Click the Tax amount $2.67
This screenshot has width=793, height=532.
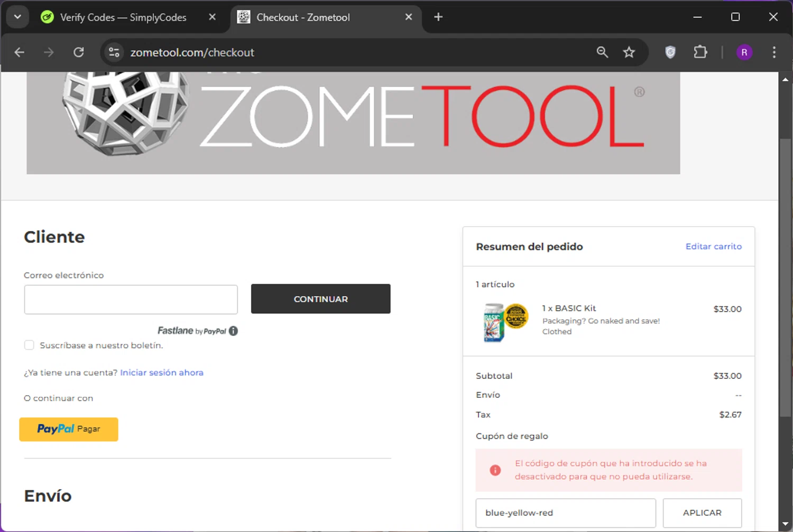(730, 415)
